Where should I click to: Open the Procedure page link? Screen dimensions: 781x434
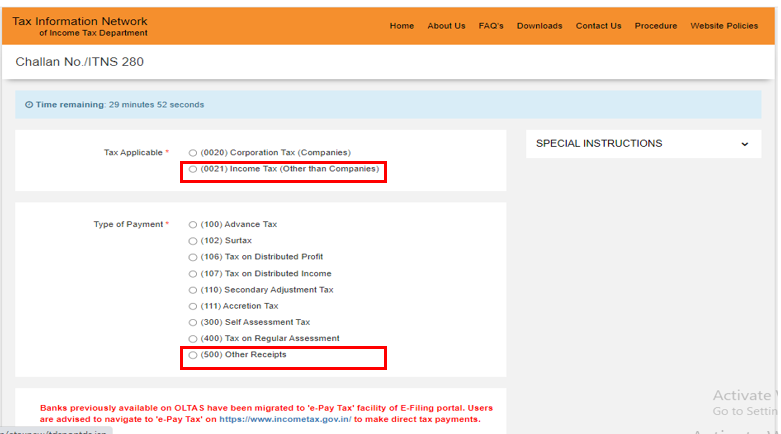click(x=655, y=26)
